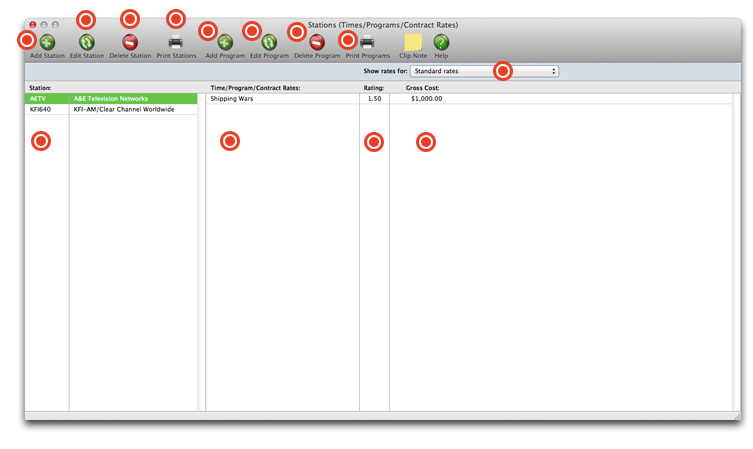Open the yellow Clip Note

click(x=413, y=42)
